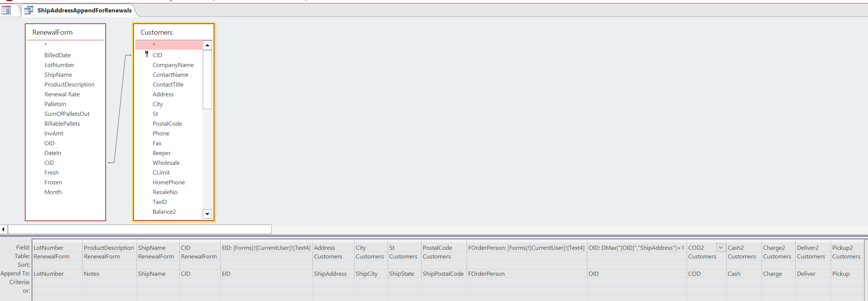
Task: Click the OID DMax expression field cell
Action: click(636, 248)
